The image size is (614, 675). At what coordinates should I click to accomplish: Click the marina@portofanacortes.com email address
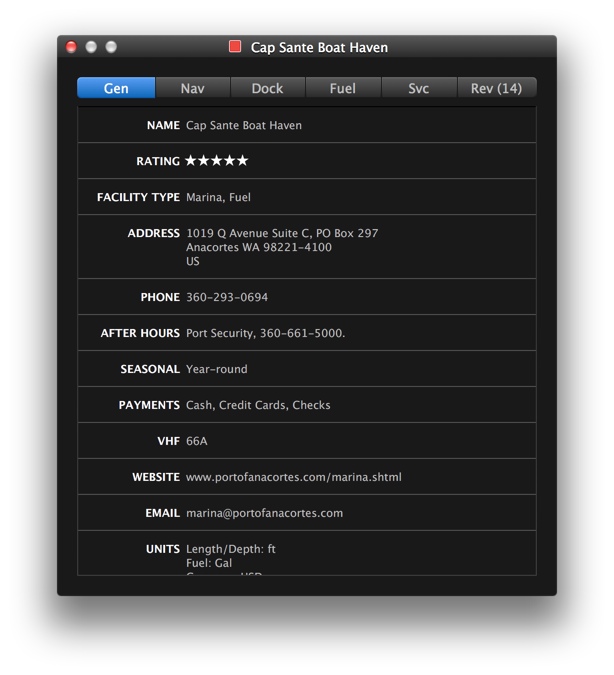click(x=264, y=513)
